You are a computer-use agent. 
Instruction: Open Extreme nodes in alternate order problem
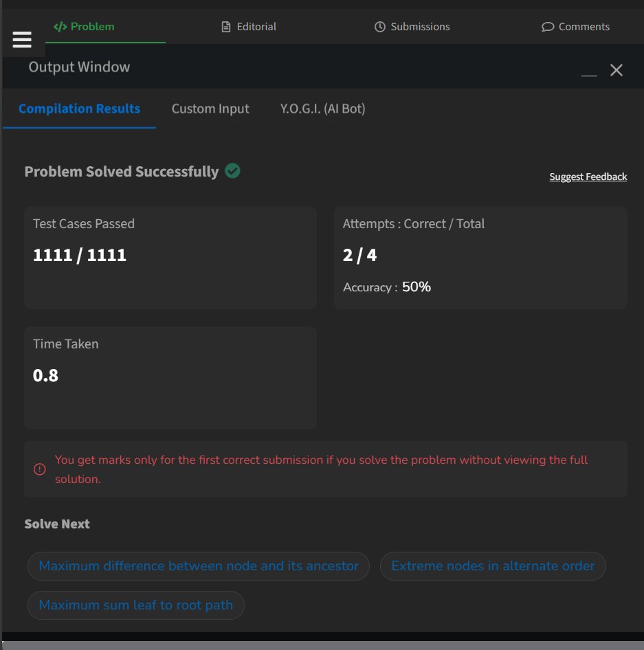tap(493, 566)
